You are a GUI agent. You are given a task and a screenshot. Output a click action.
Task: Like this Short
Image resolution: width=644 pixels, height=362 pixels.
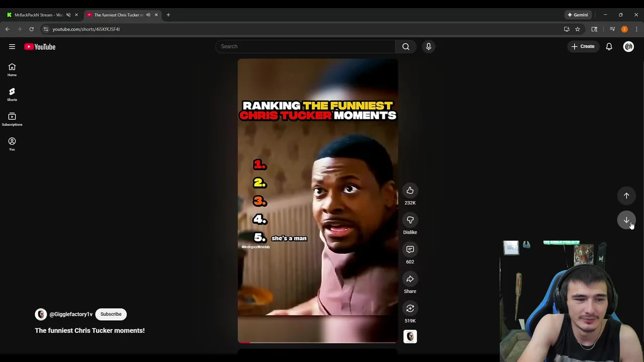pyautogui.click(x=410, y=191)
